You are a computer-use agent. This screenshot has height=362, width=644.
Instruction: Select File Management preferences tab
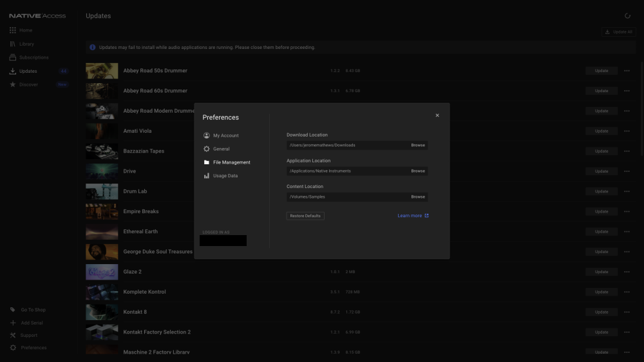coord(227,162)
